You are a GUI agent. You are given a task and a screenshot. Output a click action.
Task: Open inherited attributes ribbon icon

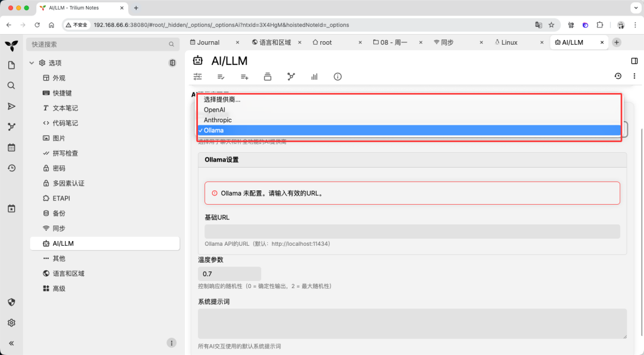click(244, 76)
